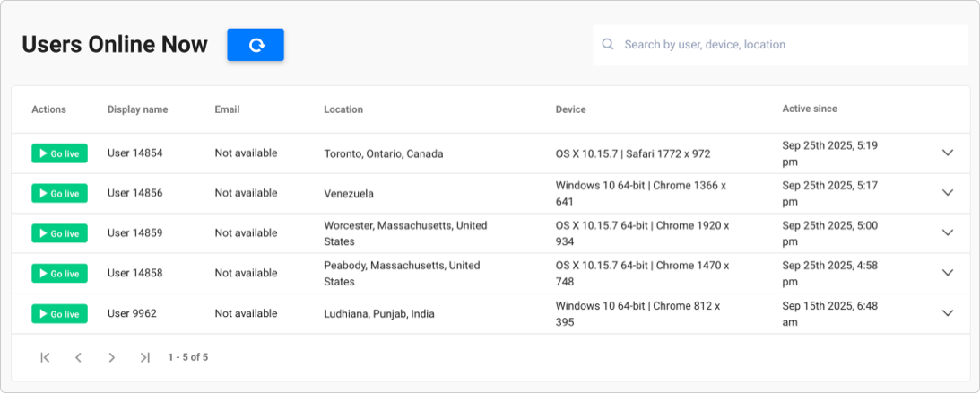This screenshot has height=394, width=980.
Task: Expand the User 9962 row chevron
Action: [948, 312]
